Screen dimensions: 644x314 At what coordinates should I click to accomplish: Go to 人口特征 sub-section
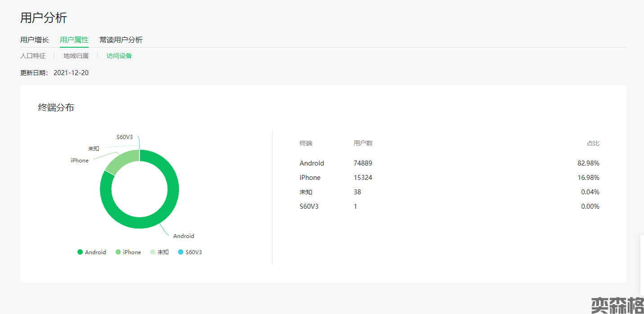coord(33,56)
